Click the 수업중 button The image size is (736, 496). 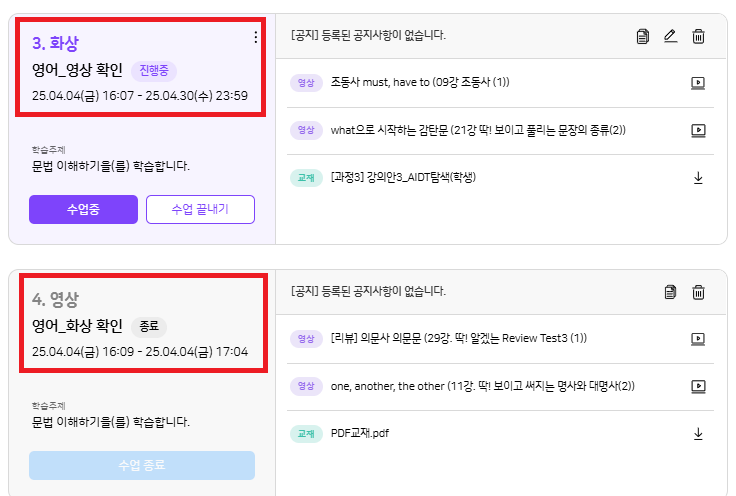coord(83,209)
